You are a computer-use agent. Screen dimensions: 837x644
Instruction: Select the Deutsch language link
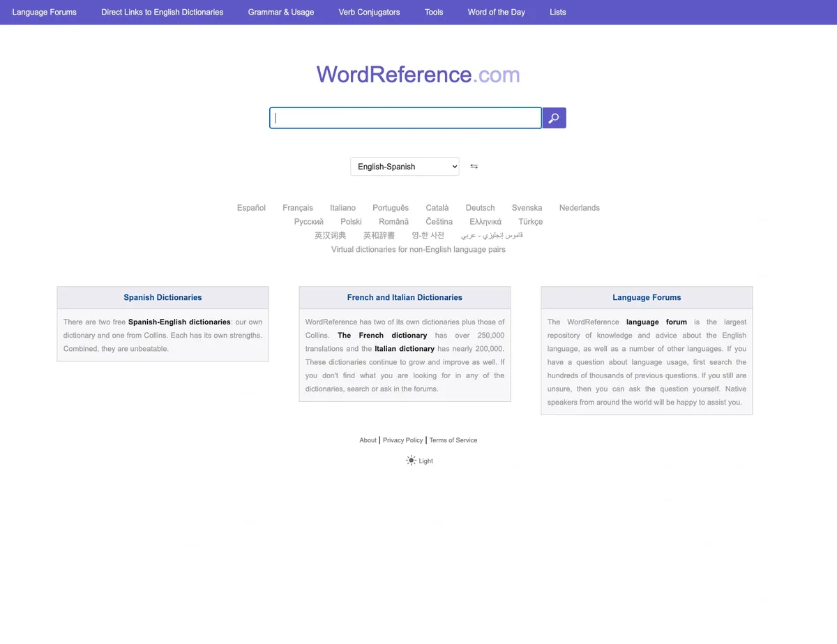481,208
